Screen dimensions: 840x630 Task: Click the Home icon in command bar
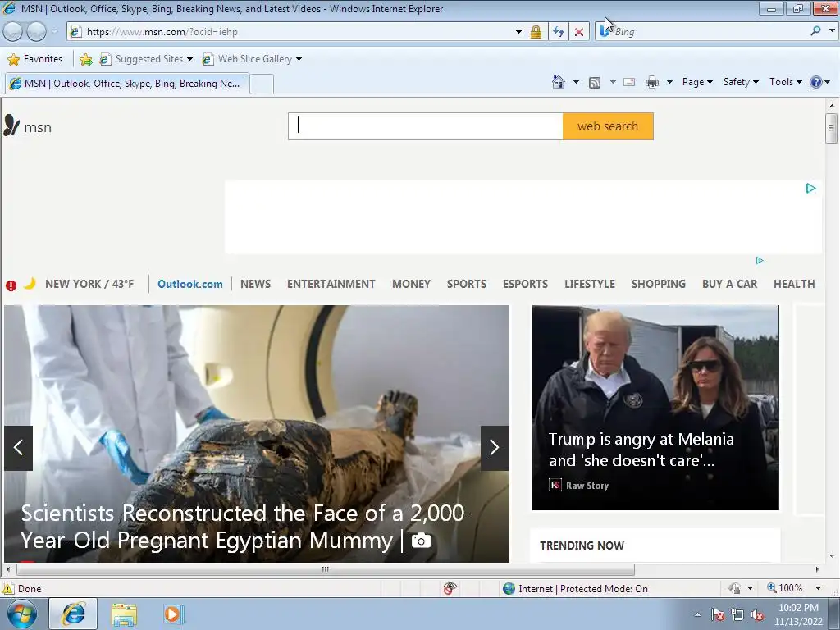(558, 82)
